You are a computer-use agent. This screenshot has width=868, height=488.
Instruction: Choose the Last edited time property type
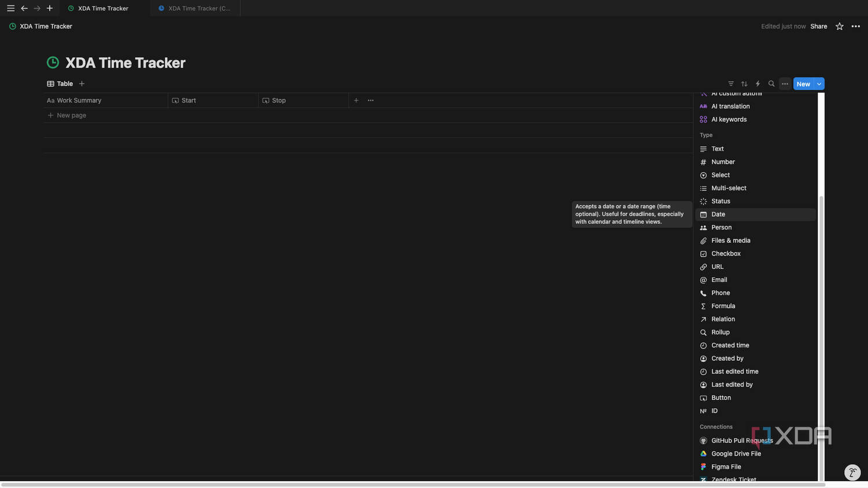coord(755,372)
